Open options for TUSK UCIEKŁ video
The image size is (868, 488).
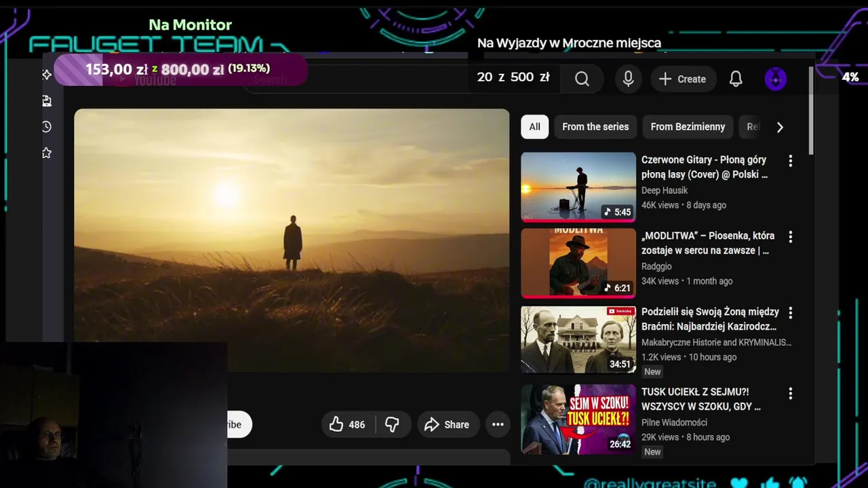(x=790, y=393)
